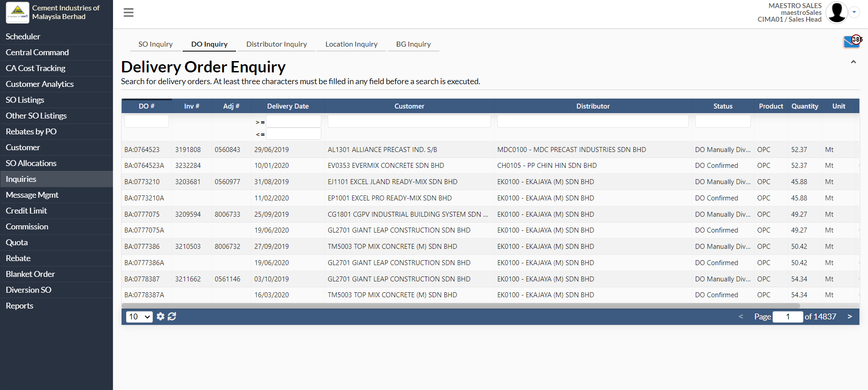Click customer AL1301 ALLIANCE PRECAST IND. S/B

[382, 150]
